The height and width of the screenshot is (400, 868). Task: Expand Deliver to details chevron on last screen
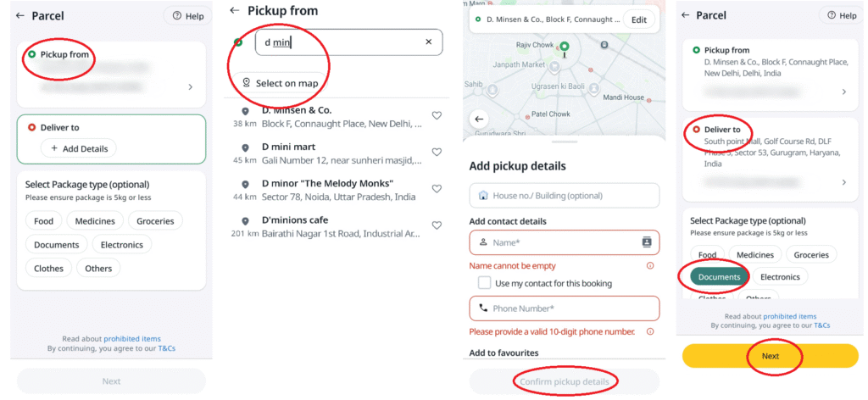(843, 182)
